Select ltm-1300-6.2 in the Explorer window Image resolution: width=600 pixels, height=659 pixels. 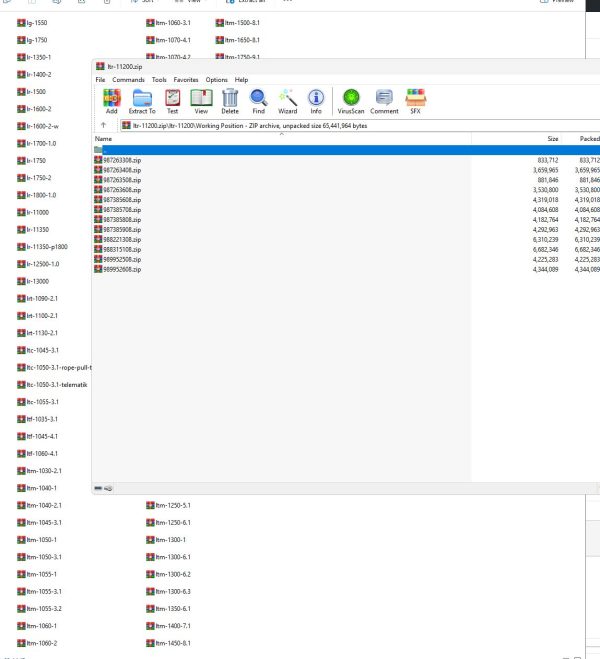tap(168, 574)
